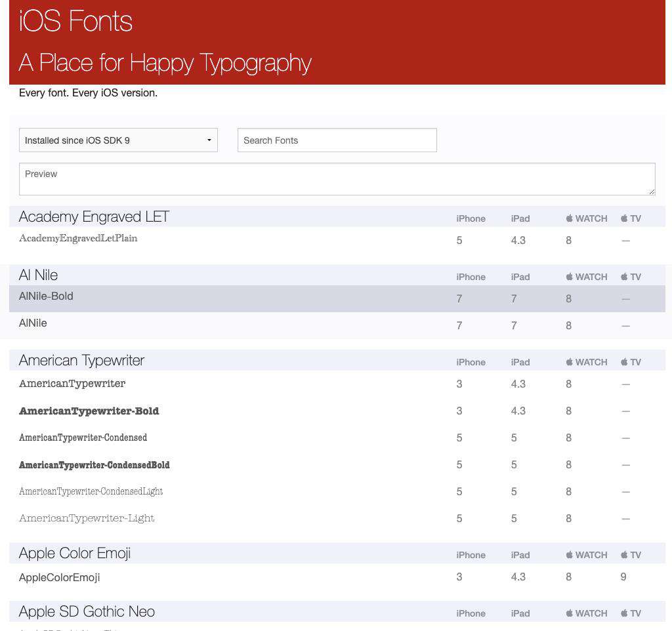Select the AmericanTypewriter regular font name
Viewport: 672px width, 631px height.
(72, 384)
